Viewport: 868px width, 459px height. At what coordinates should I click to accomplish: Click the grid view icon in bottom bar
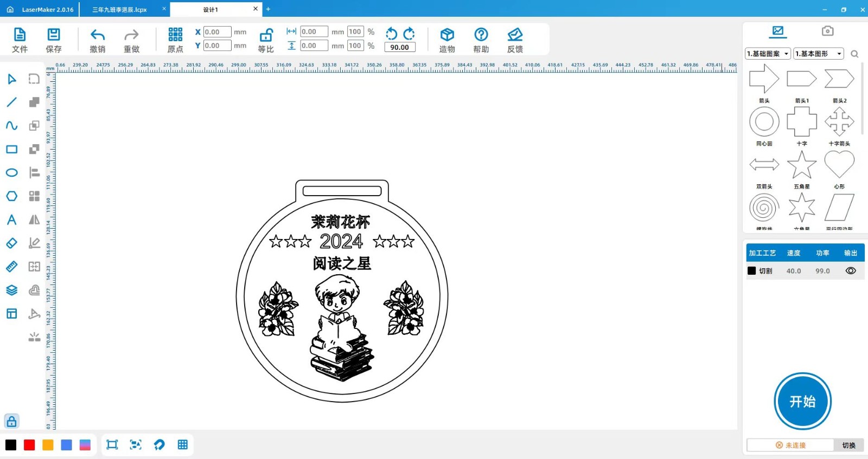point(183,445)
